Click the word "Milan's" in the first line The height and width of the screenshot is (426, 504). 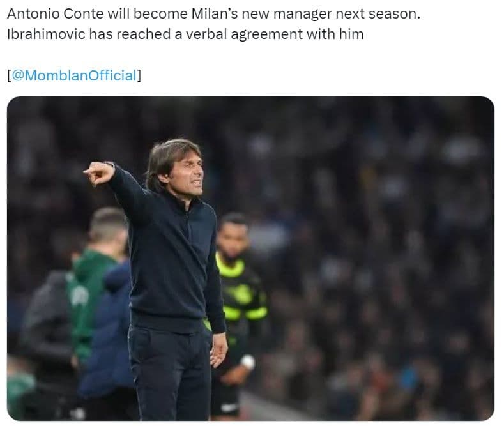click(215, 14)
